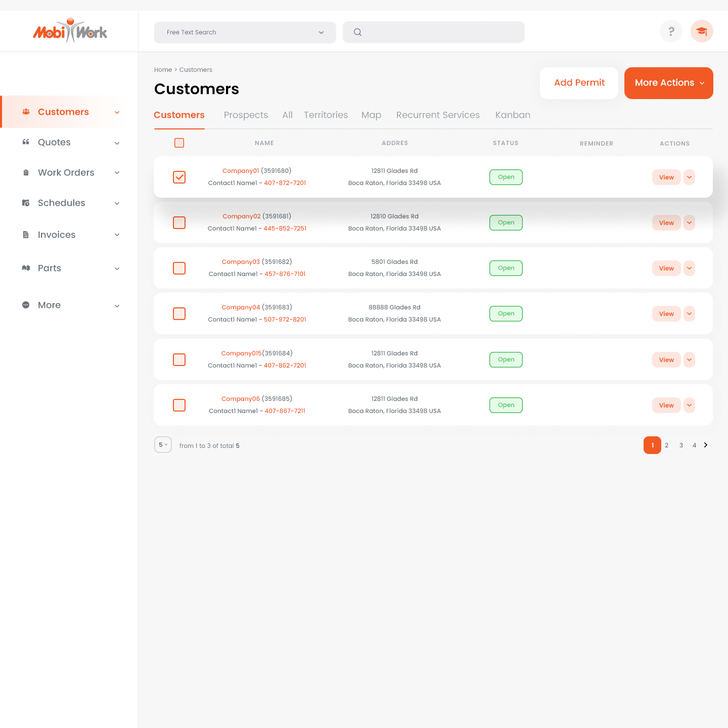Click the Quotes sidebar icon
This screenshot has height=728, width=728.
click(26, 142)
